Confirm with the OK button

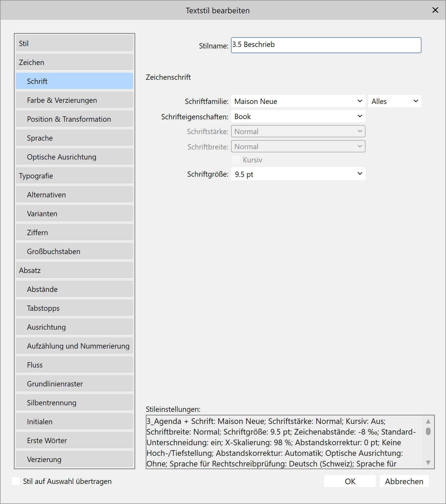[350, 481]
